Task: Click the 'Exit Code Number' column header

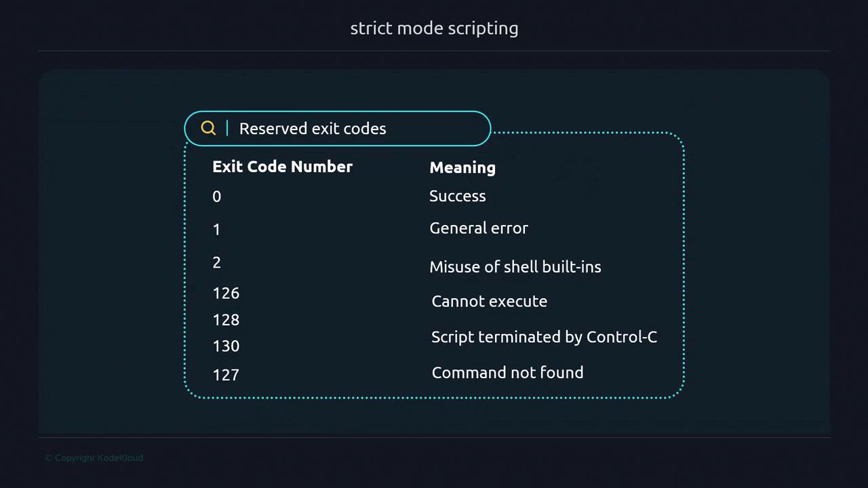Action: [282, 167]
